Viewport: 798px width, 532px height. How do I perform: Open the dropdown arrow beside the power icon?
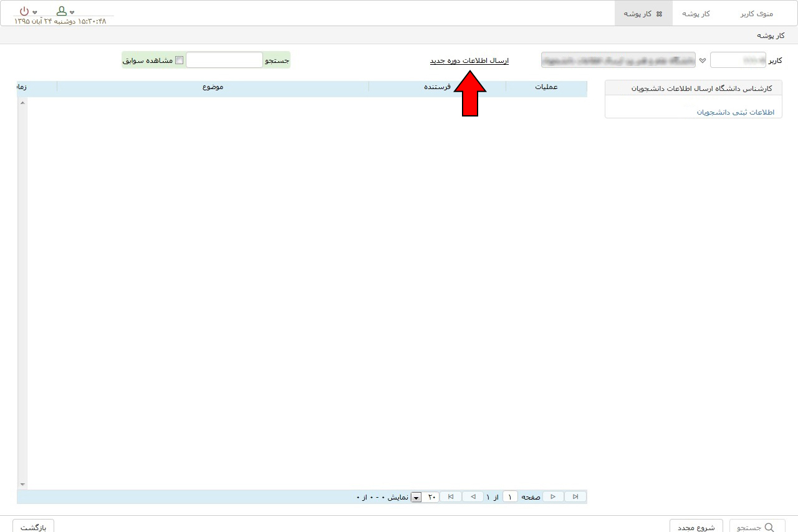[35, 12]
